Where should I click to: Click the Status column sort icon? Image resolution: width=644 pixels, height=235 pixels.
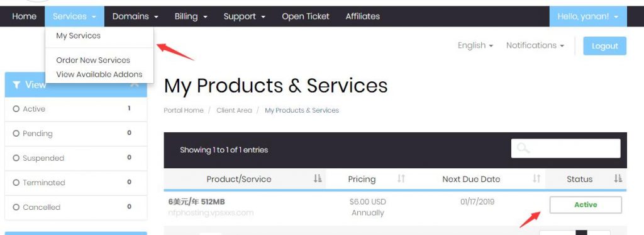pyautogui.click(x=618, y=179)
